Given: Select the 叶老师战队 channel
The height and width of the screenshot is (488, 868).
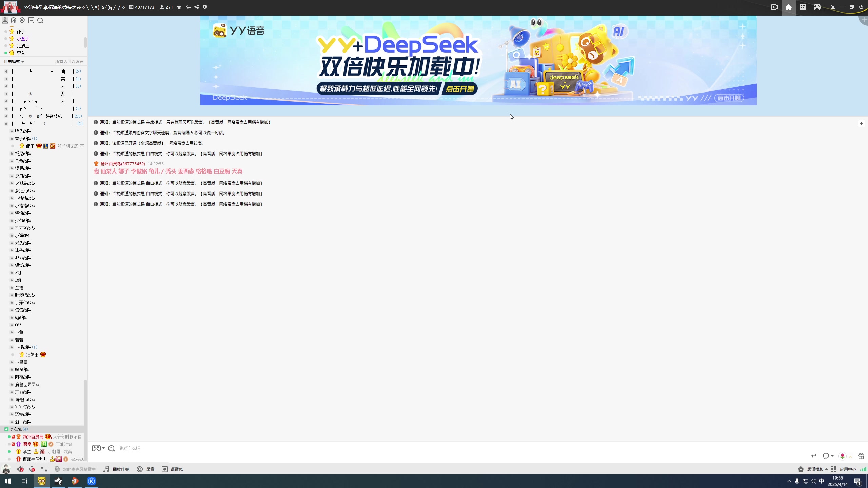Looking at the screenshot, I should (25, 295).
